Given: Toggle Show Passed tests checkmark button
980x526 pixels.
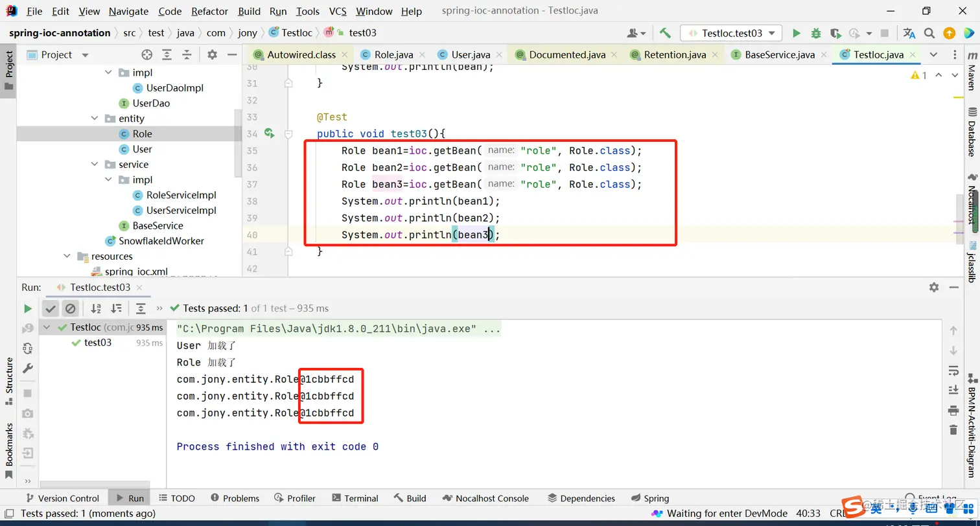Looking at the screenshot, I should [x=51, y=308].
